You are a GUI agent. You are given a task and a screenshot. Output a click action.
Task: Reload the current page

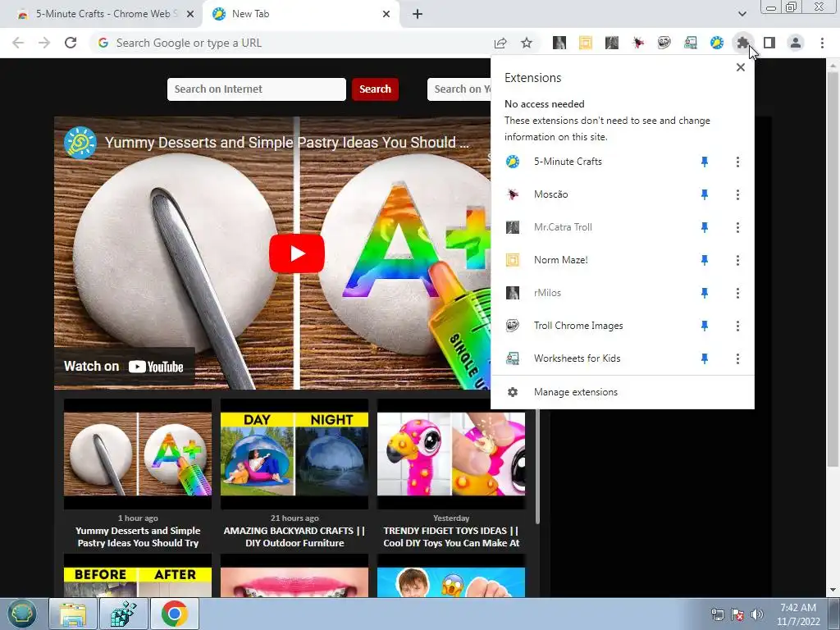click(x=71, y=43)
